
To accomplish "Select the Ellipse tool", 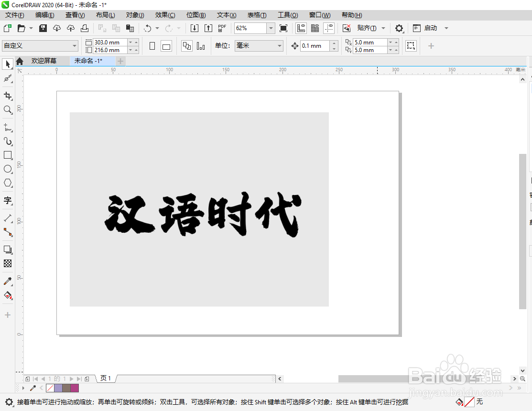I will (7, 169).
